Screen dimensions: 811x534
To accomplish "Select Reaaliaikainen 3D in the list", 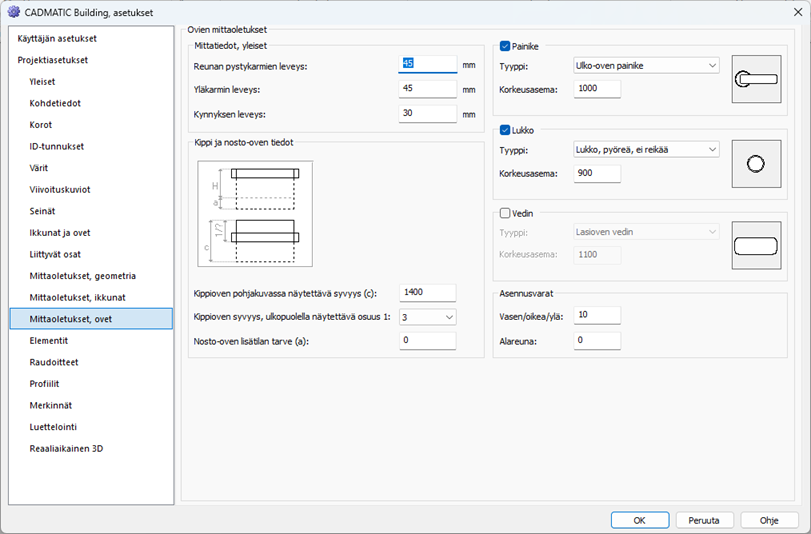I will coord(66,448).
